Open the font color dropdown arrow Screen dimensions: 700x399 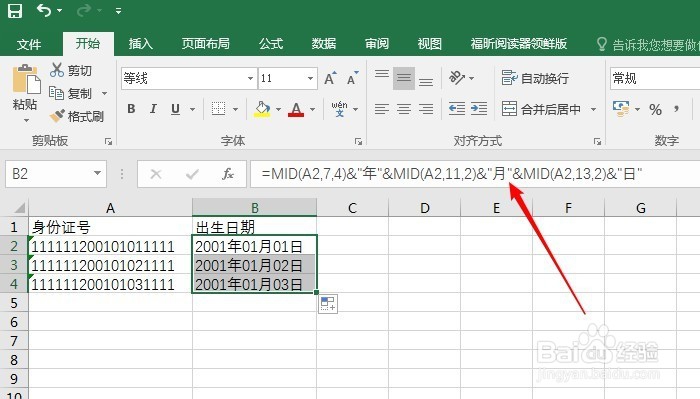point(312,109)
